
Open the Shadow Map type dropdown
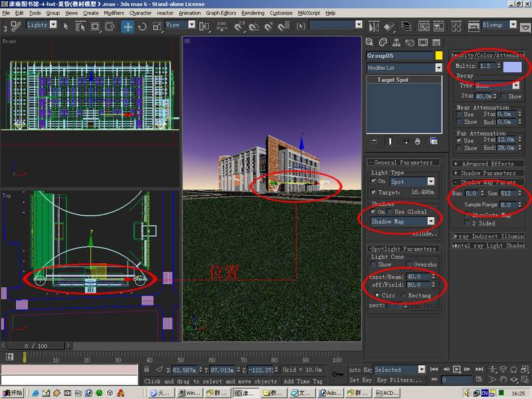(x=431, y=221)
